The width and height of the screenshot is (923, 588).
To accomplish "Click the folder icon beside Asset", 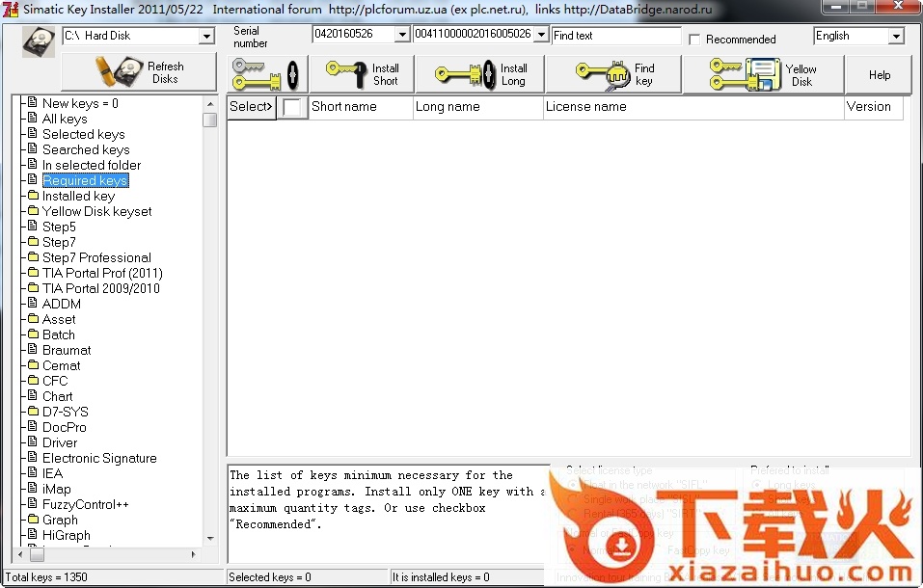I will [33, 318].
